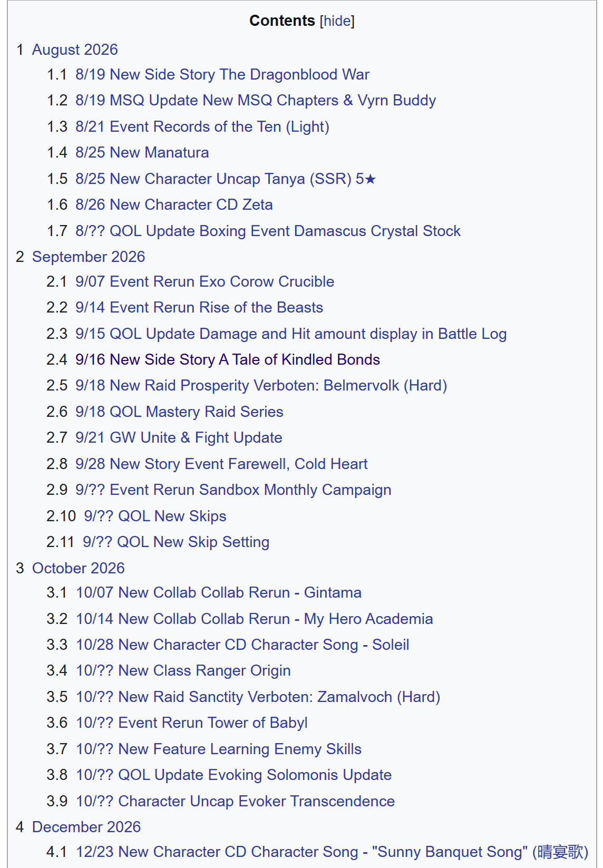
Task: Open 9/18 QOL Mastery Raid Series
Action: pyautogui.click(x=179, y=412)
